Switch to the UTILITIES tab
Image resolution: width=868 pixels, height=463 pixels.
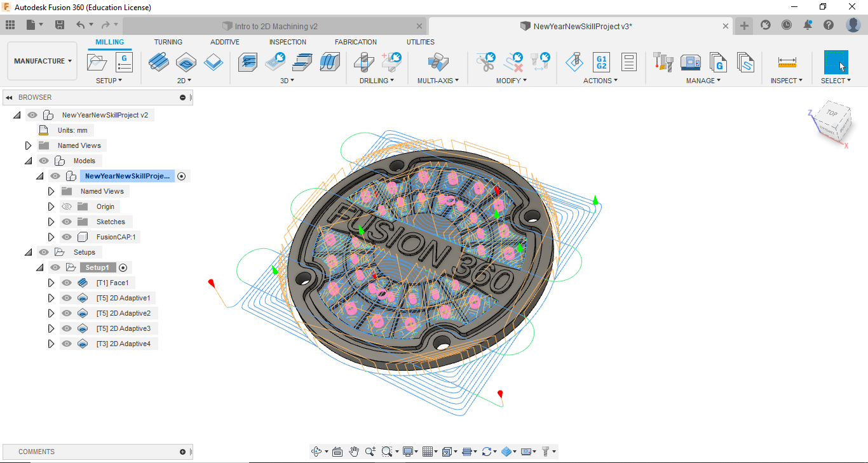tap(421, 42)
